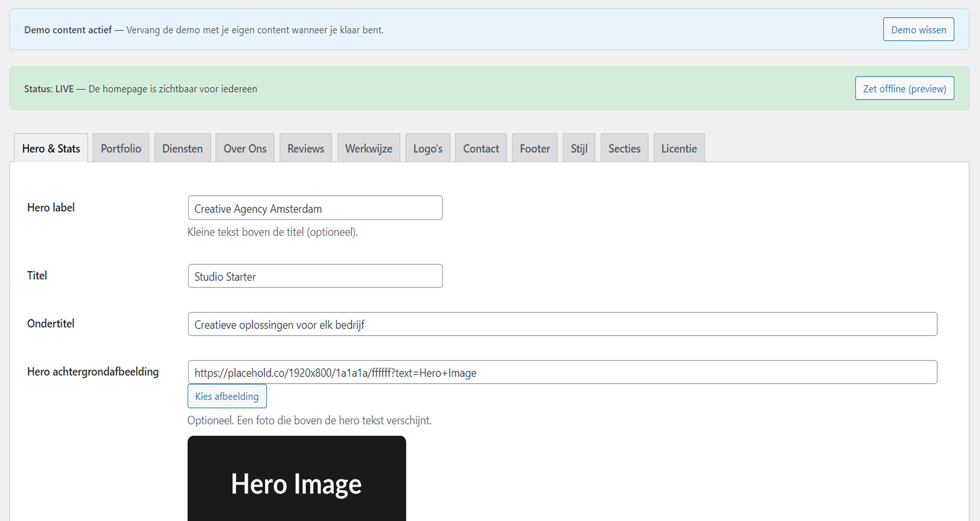This screenshot has width=980, height=521.
Task: Open the Diensten tab
Action: point(182,149)
